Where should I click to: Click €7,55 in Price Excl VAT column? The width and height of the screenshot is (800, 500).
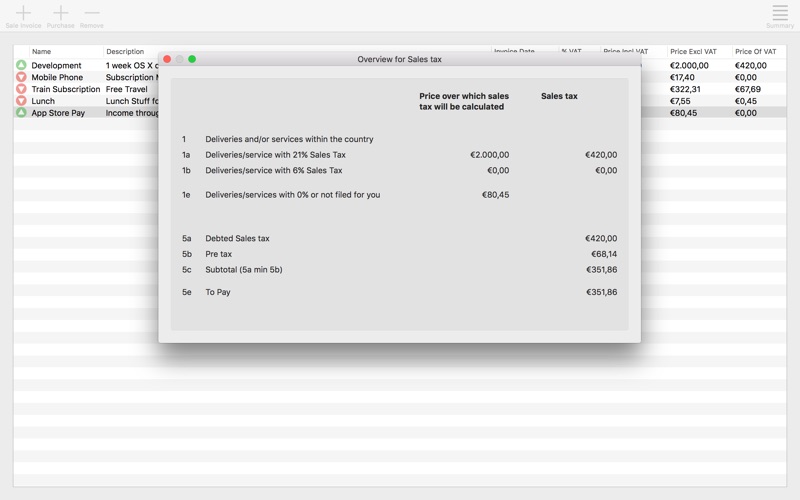pos(680,101)
